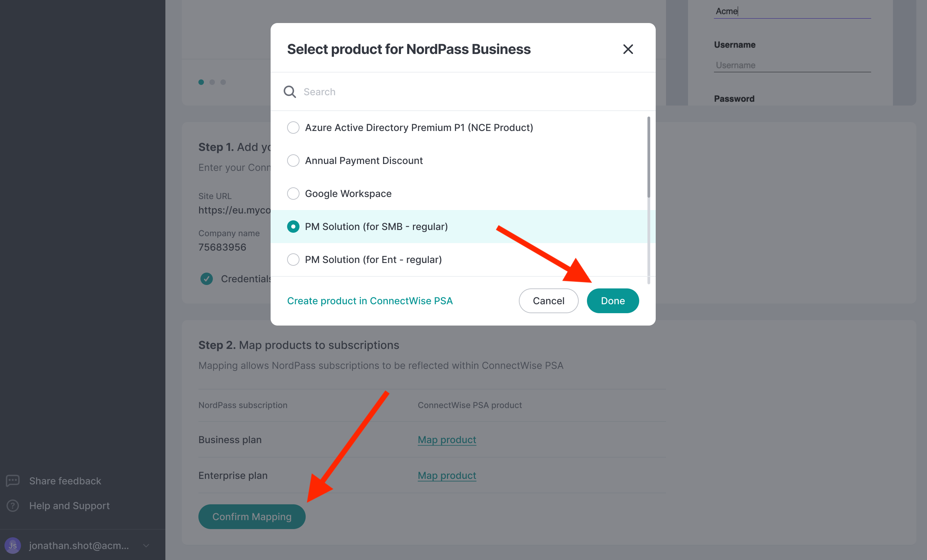The width and height of the screenshot is (927, 560).
Task: Open Create product in ConnectWise PSA link
Action: tap(370, 301)
